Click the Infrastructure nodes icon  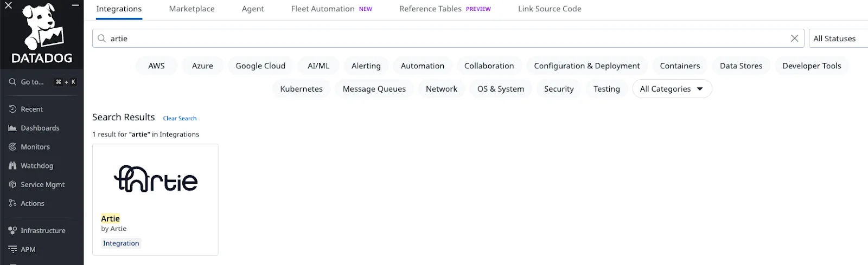click(12, 230)
